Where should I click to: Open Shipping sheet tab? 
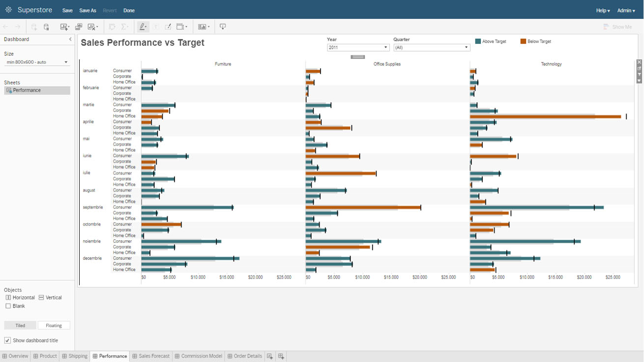click(75, 356)
